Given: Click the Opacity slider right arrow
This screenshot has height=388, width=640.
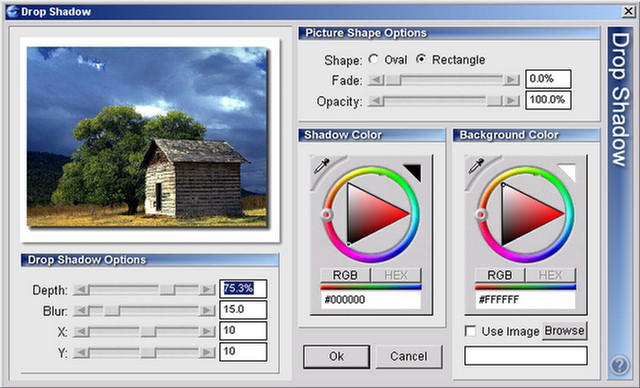Looking at the screenshot, I should pos(511,100).
